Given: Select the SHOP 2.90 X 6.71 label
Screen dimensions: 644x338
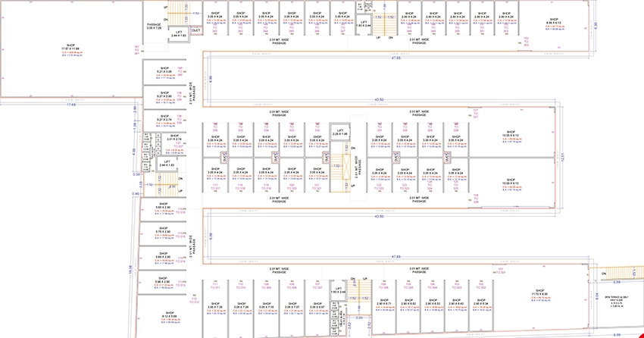Looking at the screenshot, I should (383, 302).
